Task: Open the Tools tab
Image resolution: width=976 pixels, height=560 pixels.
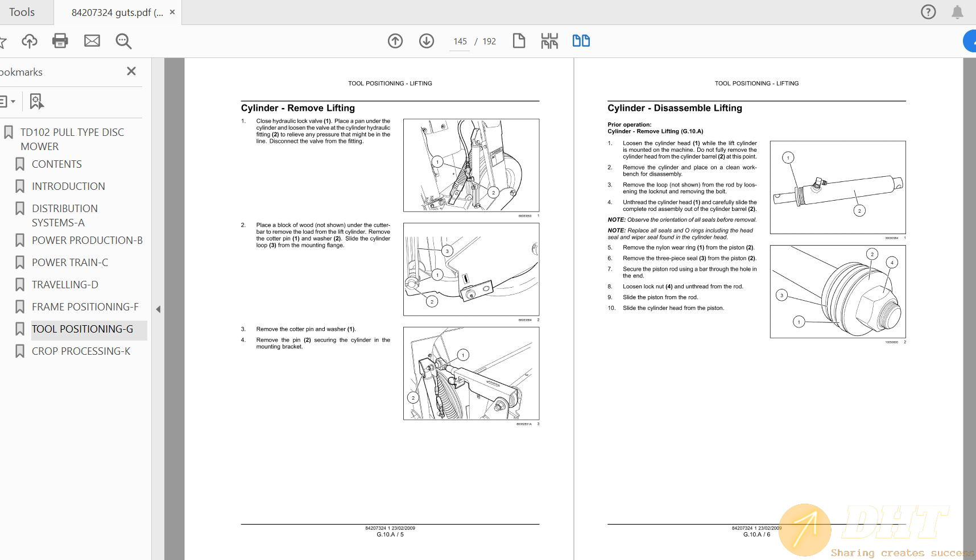Action: point(22,12)
